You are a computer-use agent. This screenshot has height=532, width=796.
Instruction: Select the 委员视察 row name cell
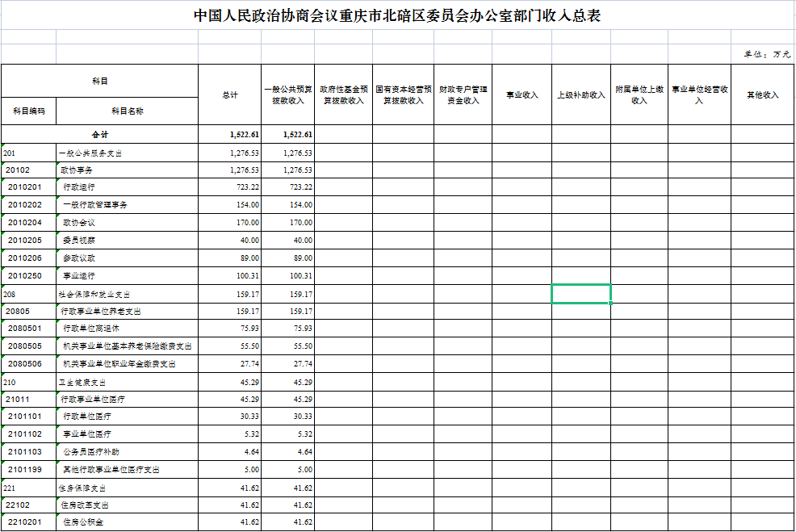click(127, 241)
